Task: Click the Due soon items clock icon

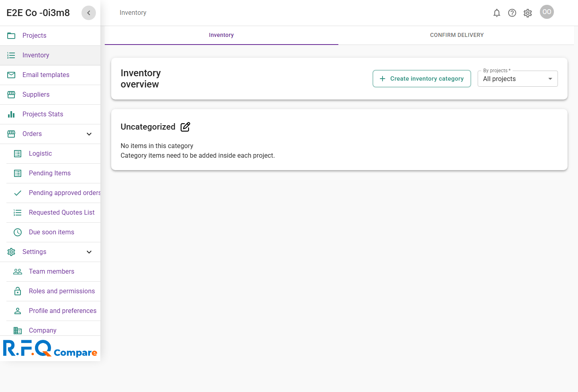Action: [x=18, y=232]
